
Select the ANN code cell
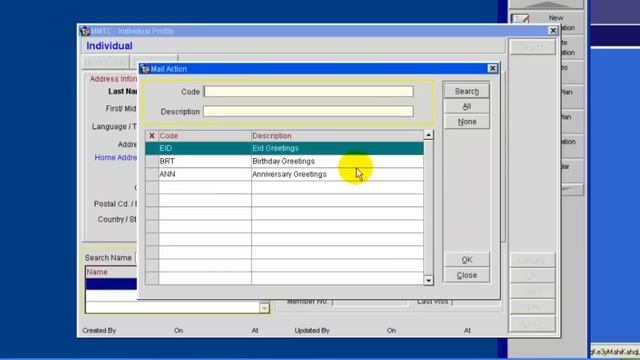(204, 174)
